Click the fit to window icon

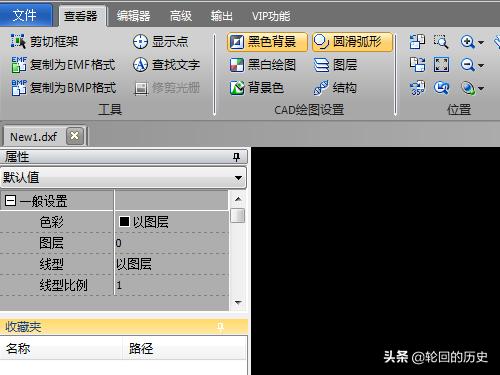(441, 65)
